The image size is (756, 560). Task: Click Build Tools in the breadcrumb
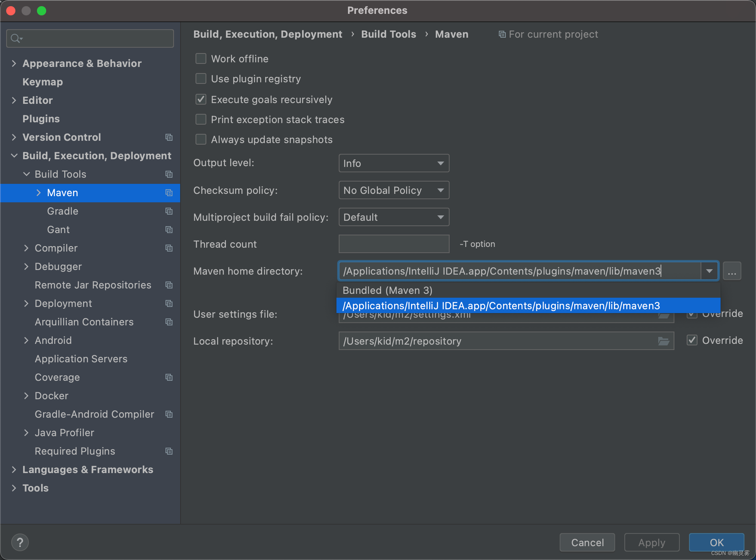(x=389, y=34)
